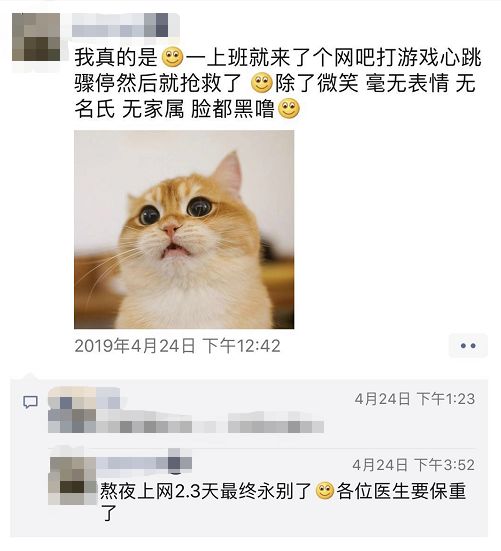Select post text 一上班就来了个网吧打游戏心跳
Image resolution: width=501 pixels, height=551 pixels.
(x=333, y=58)
